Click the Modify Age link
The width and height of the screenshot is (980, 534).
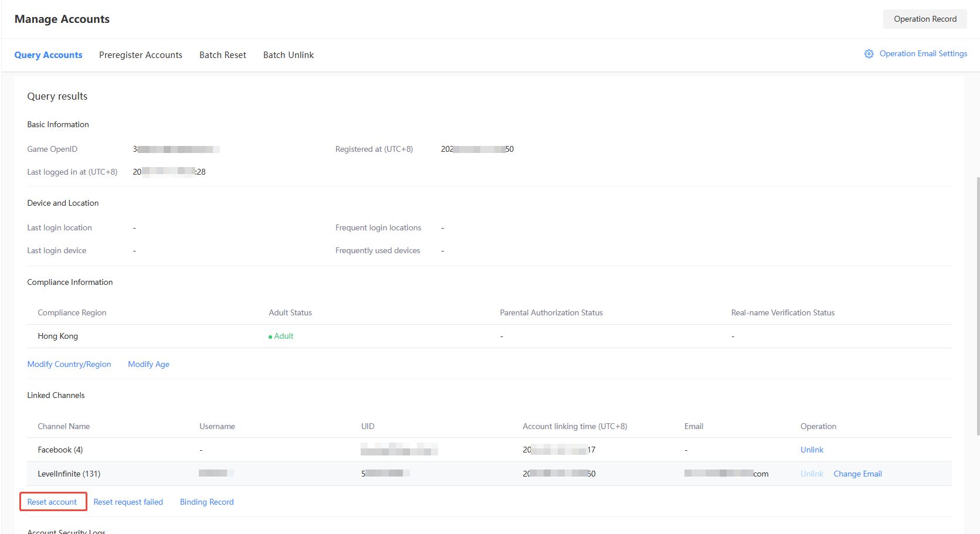(148, 365)
